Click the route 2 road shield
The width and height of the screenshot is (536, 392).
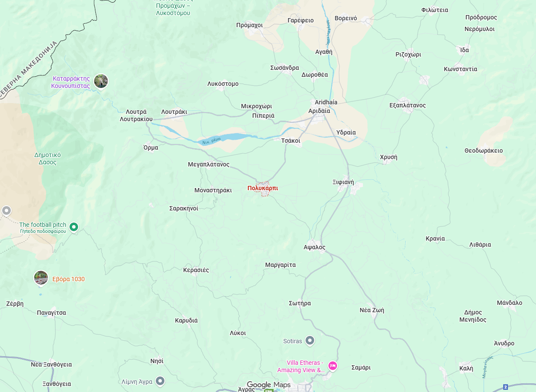[x=505, y=388]
